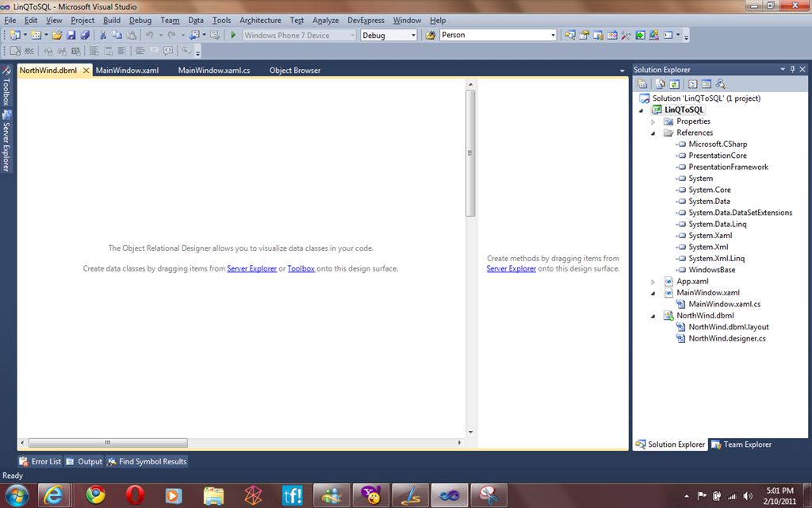Viewport: 812px width, 508px height.
Task: Expand the Properties node in Solution Explorer
Action: pyautogui.click(x=653, y=121)
